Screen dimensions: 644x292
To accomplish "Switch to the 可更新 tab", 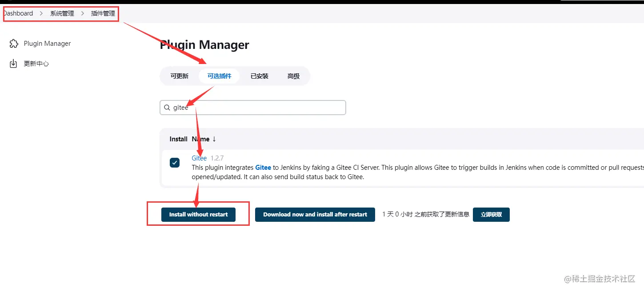I will 180,76.
